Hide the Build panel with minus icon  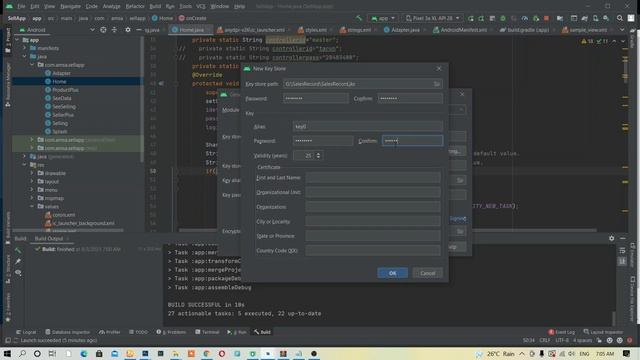(x=622, y=238)
